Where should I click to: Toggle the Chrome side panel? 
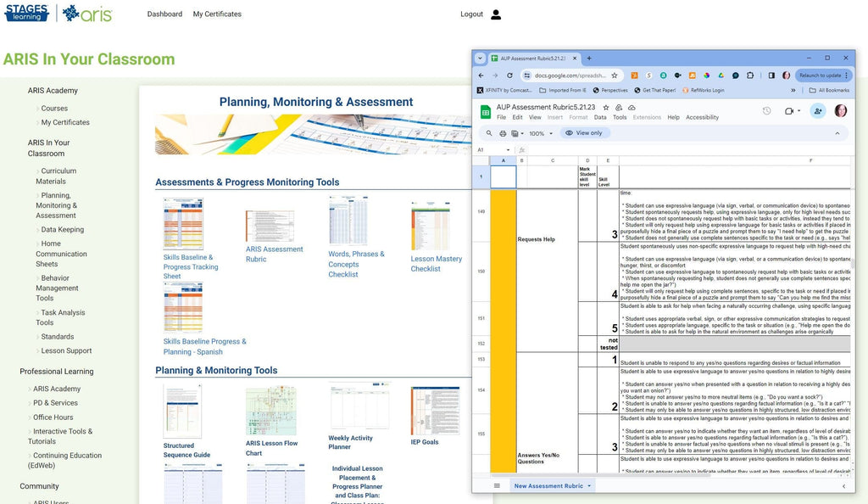pyautogui.click(x=773, y=76)
